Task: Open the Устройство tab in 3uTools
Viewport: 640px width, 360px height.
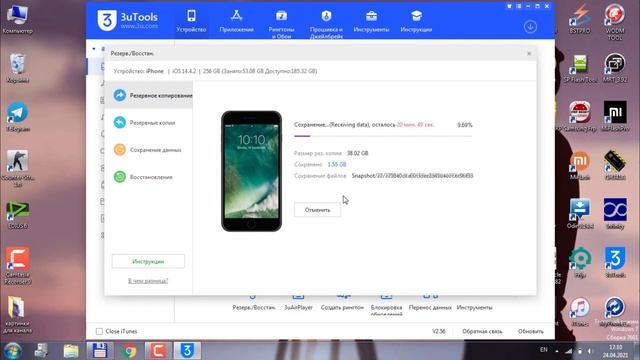Action: (191, 21)
